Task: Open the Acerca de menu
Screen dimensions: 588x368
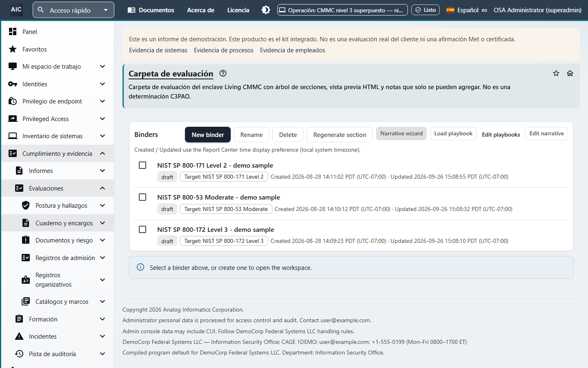Action: point(200,10)
